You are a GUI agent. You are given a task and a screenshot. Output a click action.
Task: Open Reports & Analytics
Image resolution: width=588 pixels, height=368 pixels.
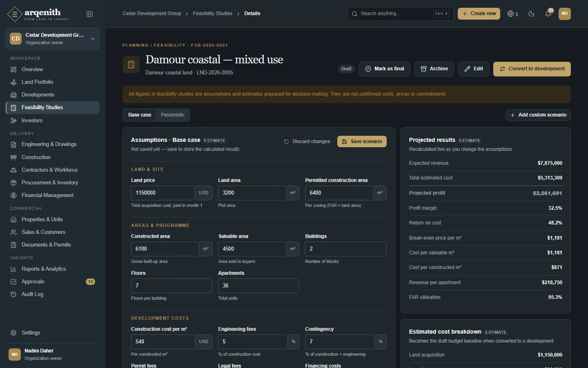coord(53,269)
